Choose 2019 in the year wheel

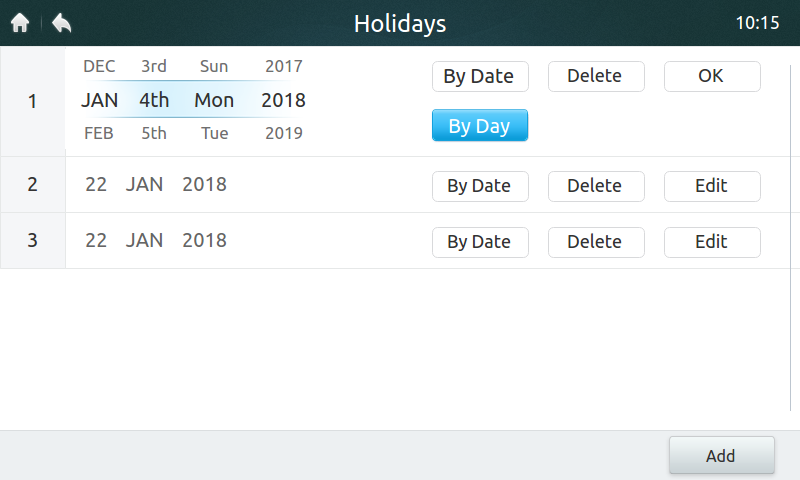point(284,133)
